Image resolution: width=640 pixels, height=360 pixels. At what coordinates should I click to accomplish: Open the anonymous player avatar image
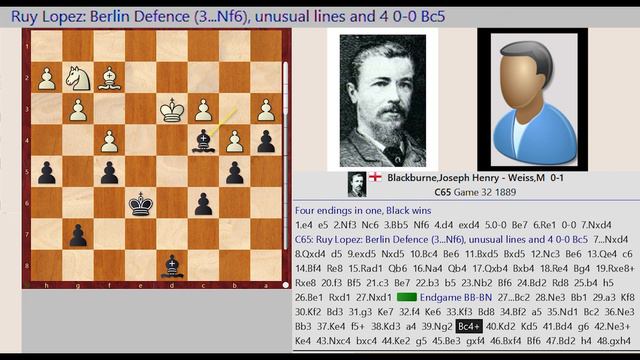pos(533,100)
